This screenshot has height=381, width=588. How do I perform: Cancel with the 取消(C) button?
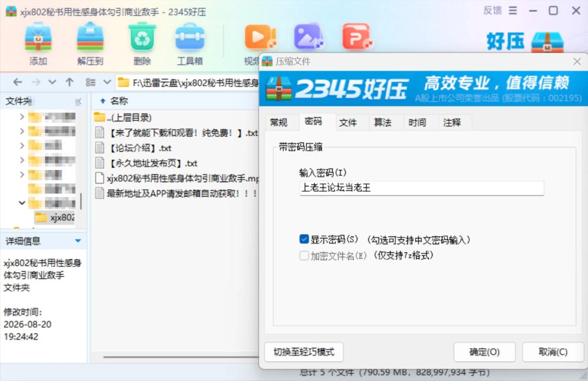coord(553,352)
